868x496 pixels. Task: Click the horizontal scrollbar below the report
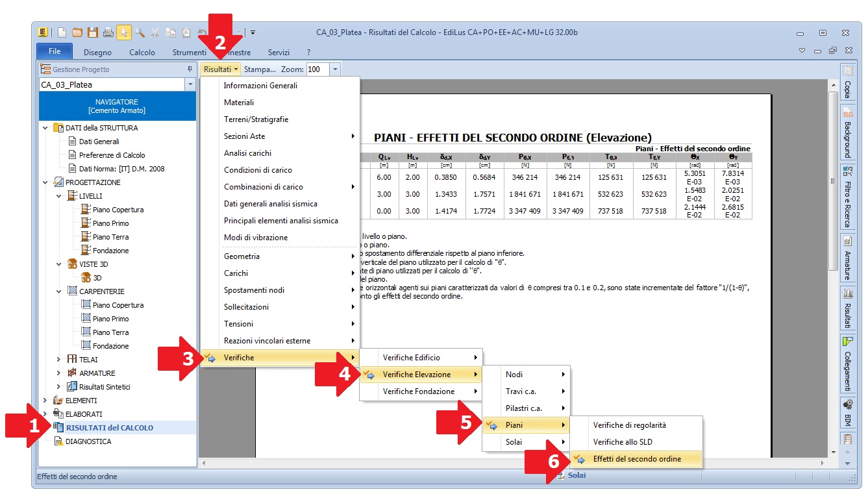pyautogui.click(x=514, y=462)
